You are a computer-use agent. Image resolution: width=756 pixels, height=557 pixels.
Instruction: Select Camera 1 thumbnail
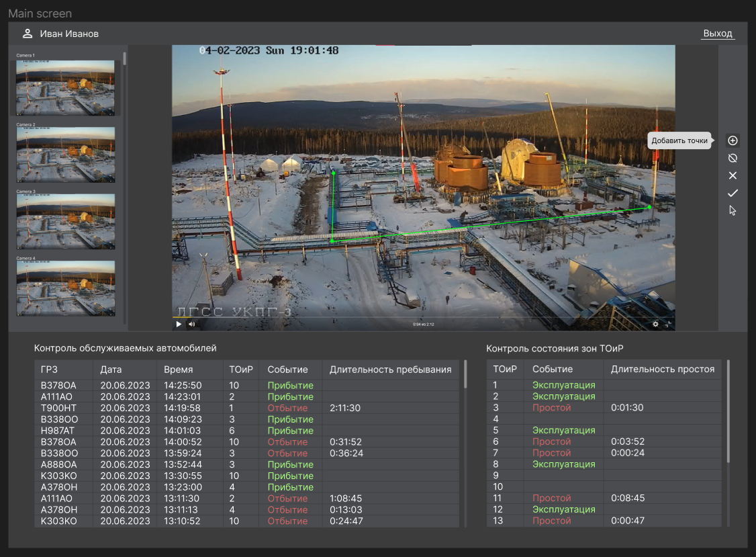65,87
